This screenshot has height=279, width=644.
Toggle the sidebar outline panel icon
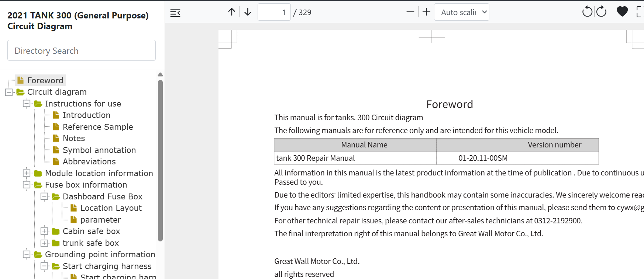(x=175, y=13)
